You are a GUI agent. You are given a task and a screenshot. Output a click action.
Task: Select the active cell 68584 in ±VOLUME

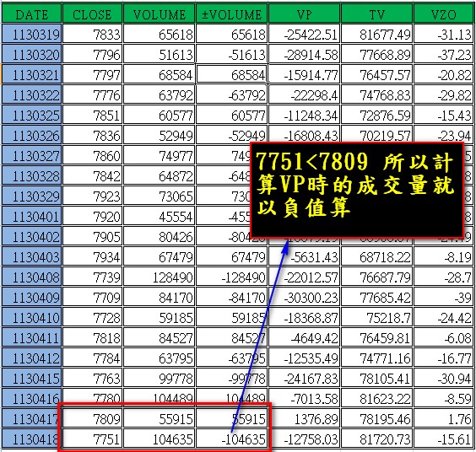[x=231, y=74]
